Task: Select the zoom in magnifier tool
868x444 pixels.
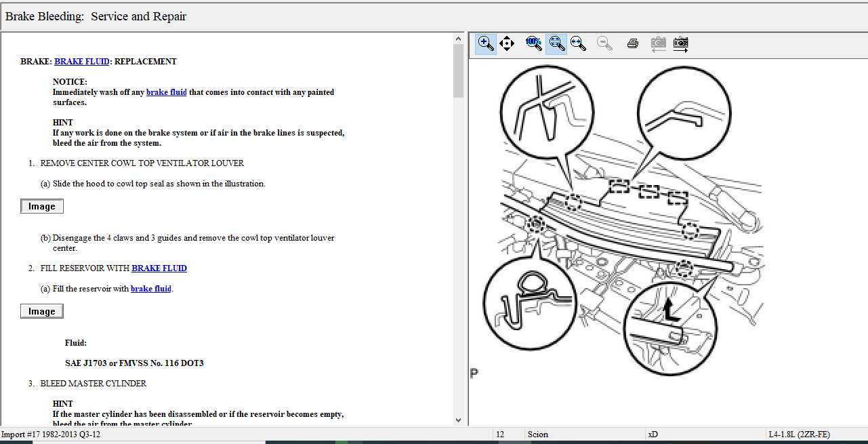Action: click(x=485, y=44)
